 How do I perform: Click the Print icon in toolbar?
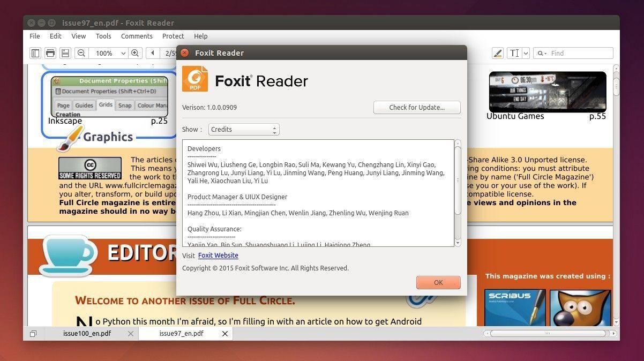coord(50,53)
